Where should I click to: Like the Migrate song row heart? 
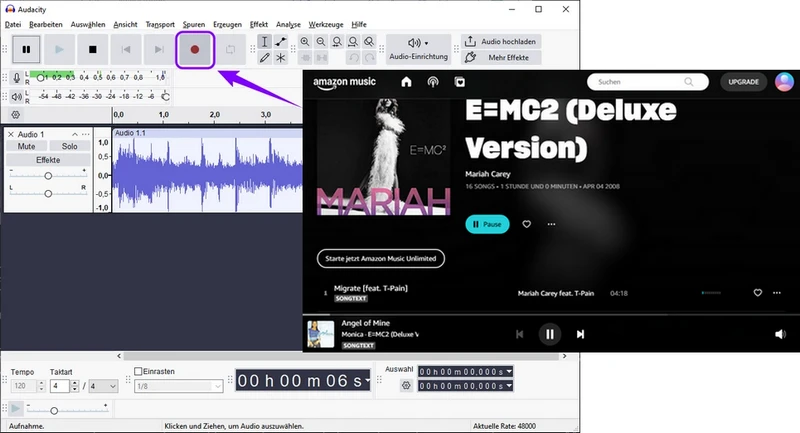pyautogui.click(x=758, y=293)
